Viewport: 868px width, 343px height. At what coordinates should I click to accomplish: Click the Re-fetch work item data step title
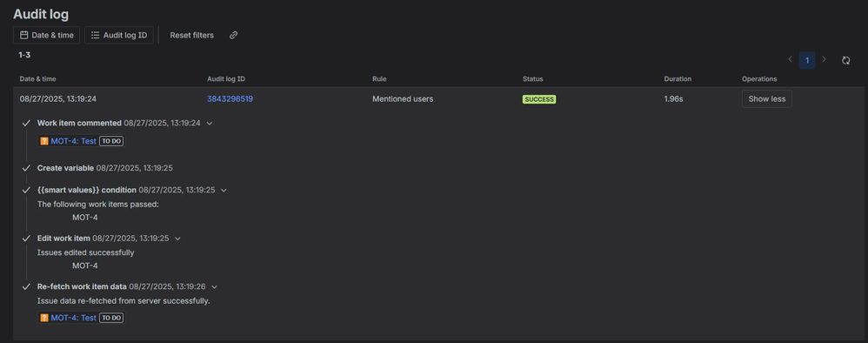click(82, 286)
